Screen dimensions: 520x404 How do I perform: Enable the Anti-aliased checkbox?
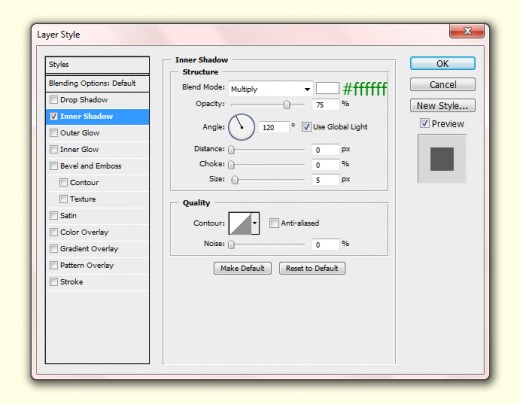(x=274, y=223)
